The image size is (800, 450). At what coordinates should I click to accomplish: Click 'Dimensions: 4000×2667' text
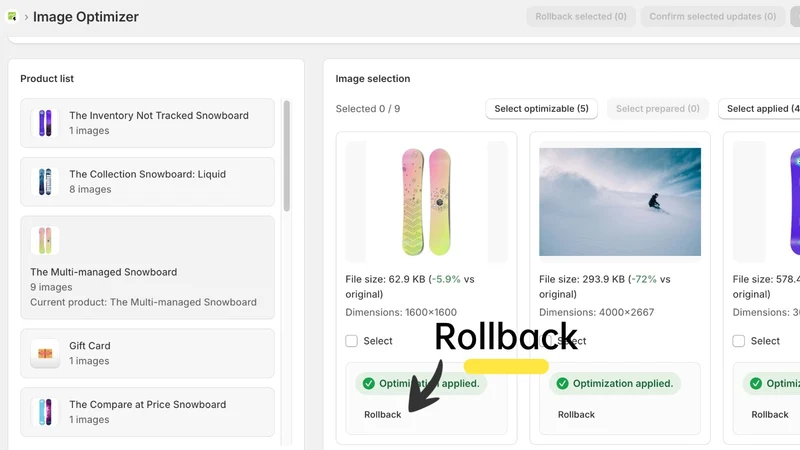(596, 312)
